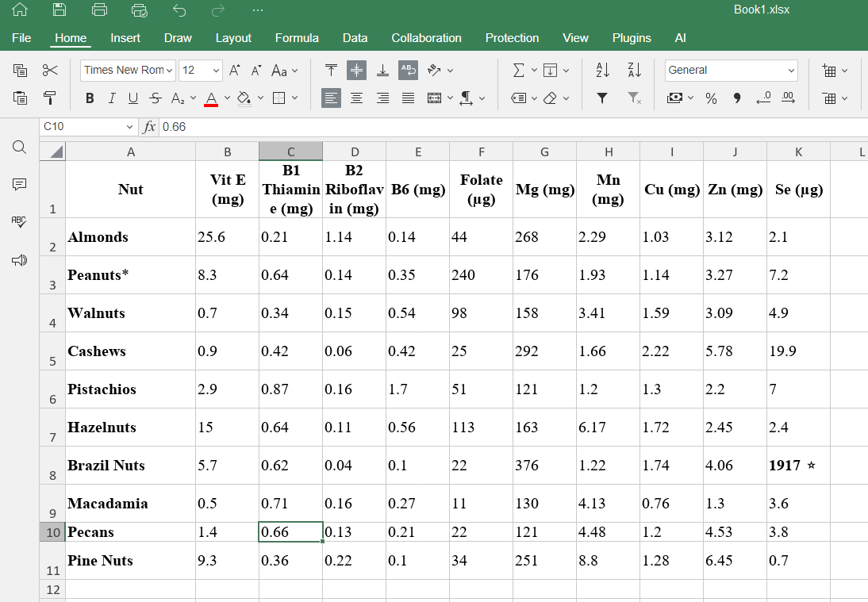The image size is (868, 602).
Task: Open the Formula tab
Action: coord(297,38)
